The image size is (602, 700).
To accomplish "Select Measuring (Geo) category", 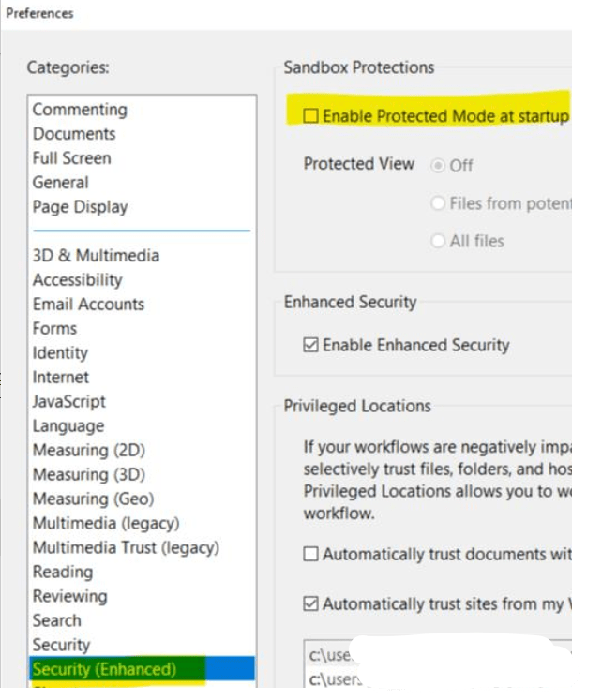I will coord(93,499).
